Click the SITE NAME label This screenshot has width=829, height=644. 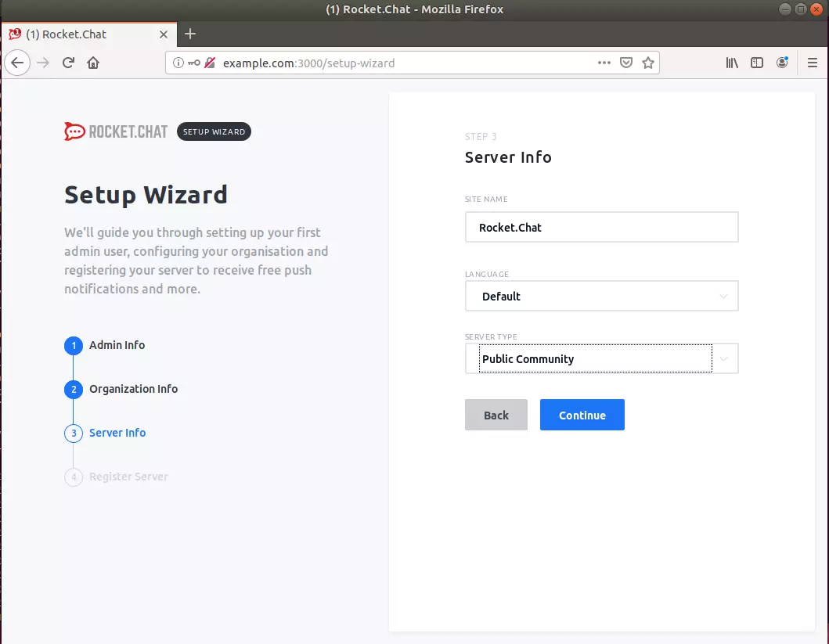(x=486, y=200)
